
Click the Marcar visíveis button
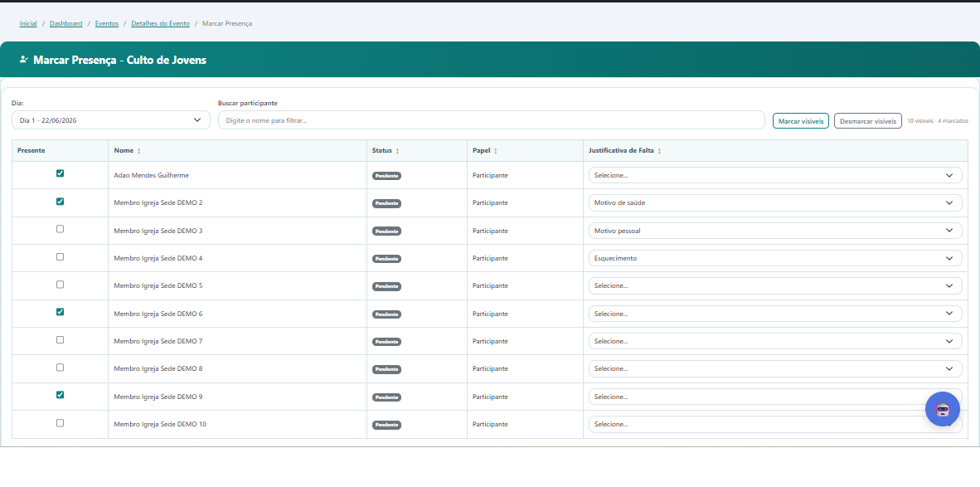tap(801, 120)
